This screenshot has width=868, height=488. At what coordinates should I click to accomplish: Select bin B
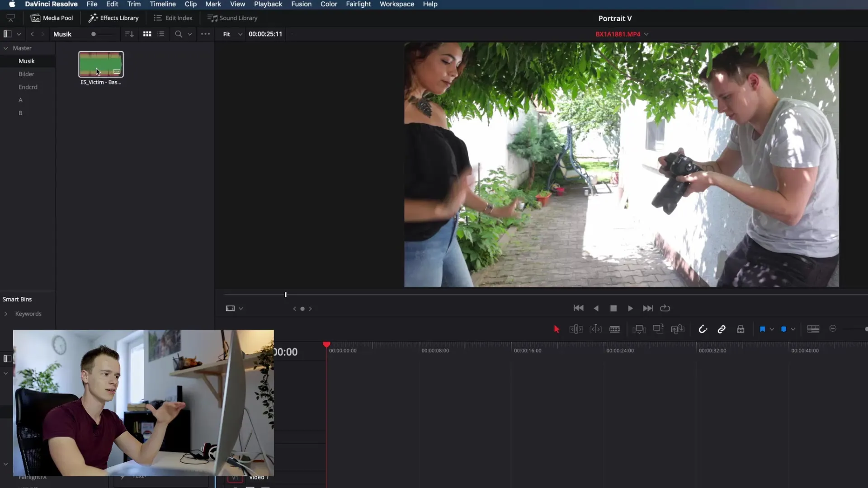pyautogui.click(x=20, y=113)
